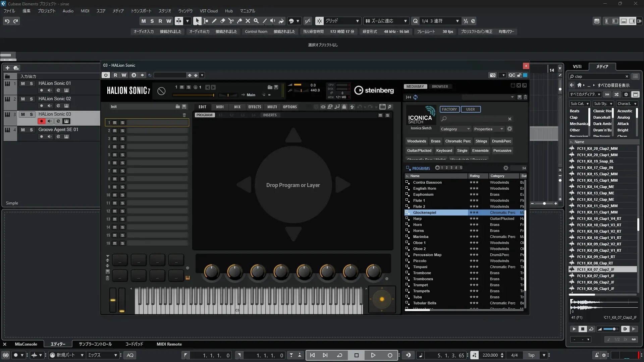Select the Eraser tool
The height and width of the screenshot is (362, 644).
pyautogui.click(x=223, y=21)
